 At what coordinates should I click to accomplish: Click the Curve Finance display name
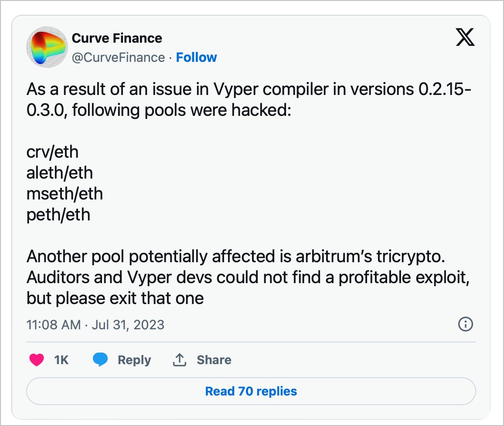tap(117, 38)
